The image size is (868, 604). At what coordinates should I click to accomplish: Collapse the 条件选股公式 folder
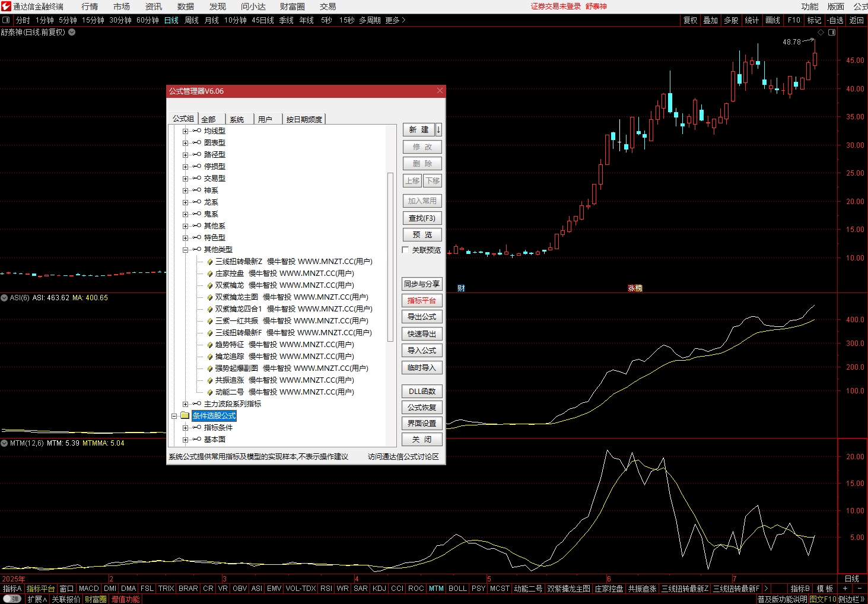174,416
